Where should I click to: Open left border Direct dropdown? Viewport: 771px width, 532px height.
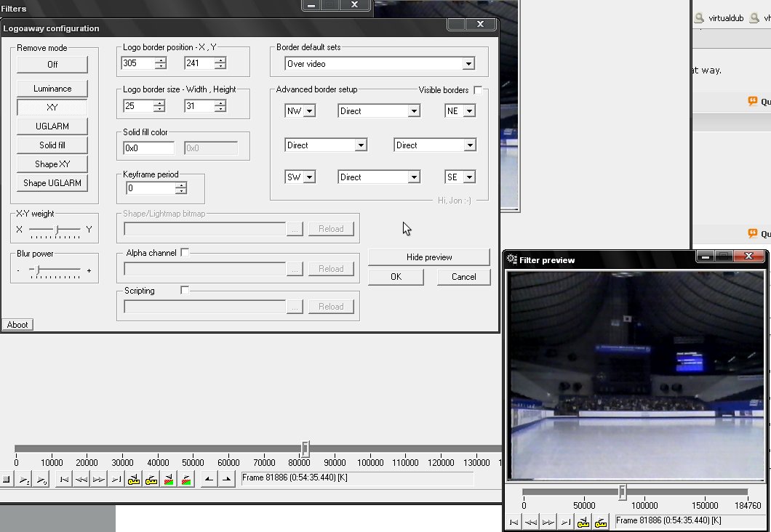click(361, 145)
